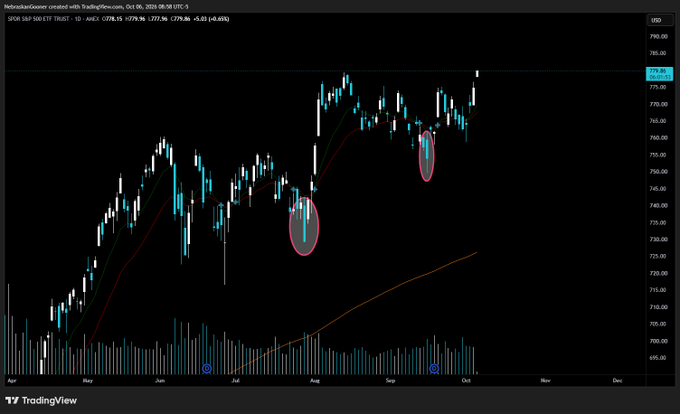Click the Aug label on the time axis
The width and height of the screenshot is (680, 414).
(x=314, y=381)
